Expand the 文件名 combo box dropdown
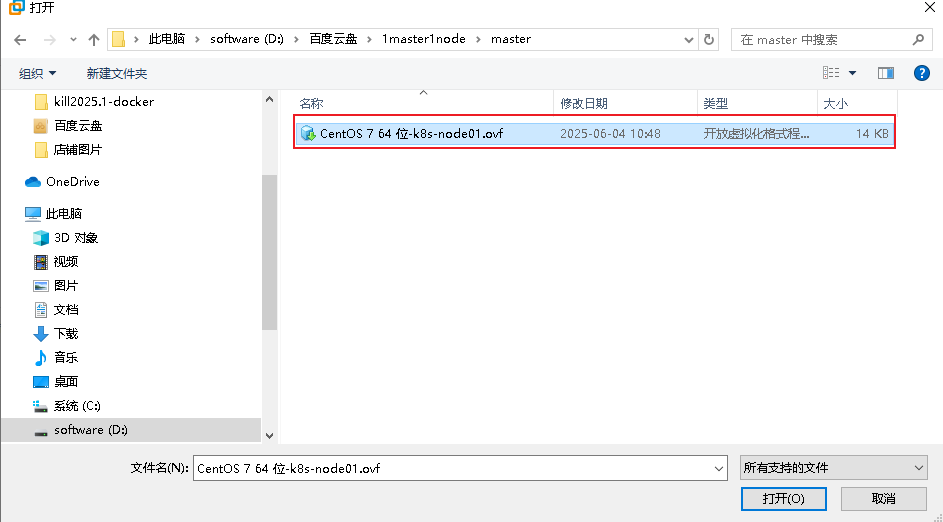The image size is (943, 522). pyautogui.click(x=719, y=468)
